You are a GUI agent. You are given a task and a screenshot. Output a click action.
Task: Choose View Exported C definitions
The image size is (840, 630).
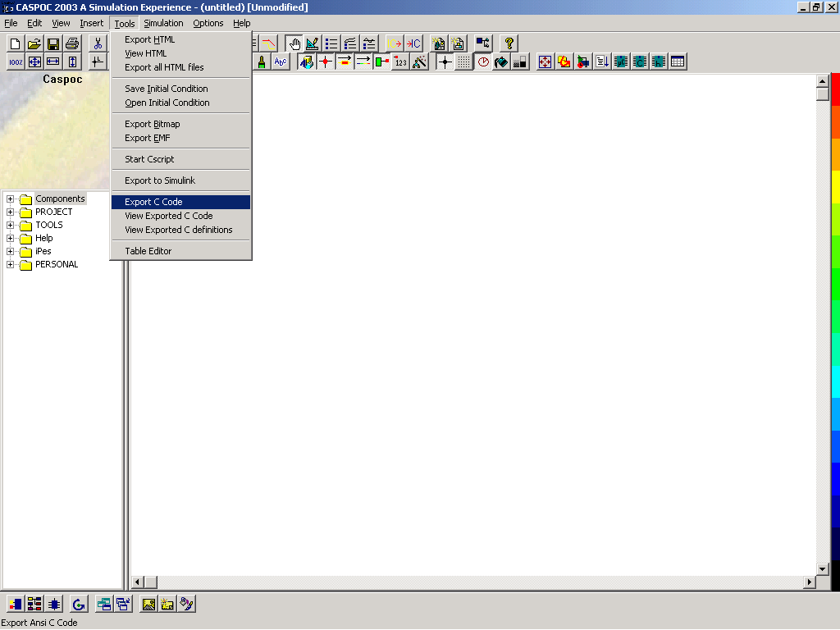pyautogui.click(x=181, y=230)
